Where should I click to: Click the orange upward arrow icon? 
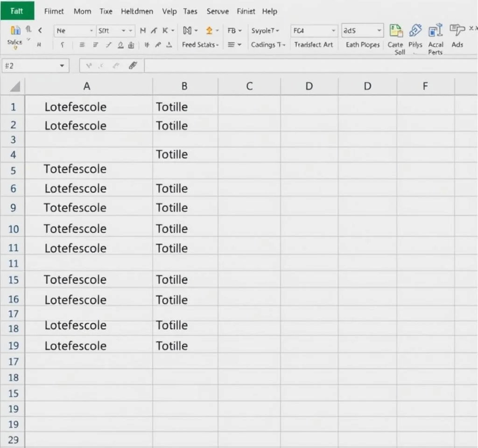209,31
